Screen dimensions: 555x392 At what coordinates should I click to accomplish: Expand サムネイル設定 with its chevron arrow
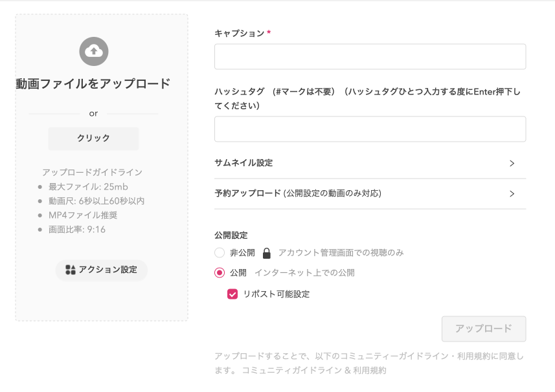tap(512, 163)
